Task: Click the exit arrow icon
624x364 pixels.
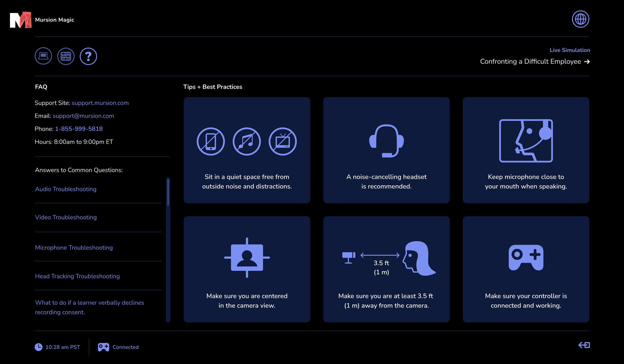Action: pyautogui.click(x=584, y=345)
